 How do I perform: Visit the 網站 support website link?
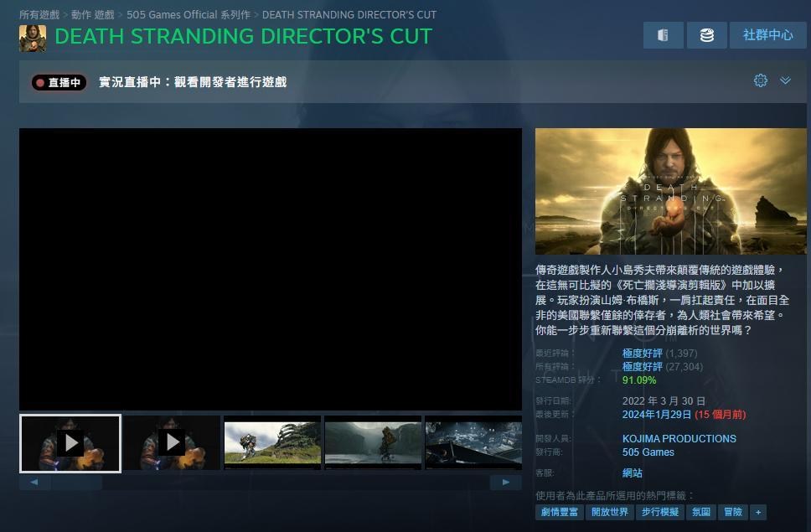[632, 473]
